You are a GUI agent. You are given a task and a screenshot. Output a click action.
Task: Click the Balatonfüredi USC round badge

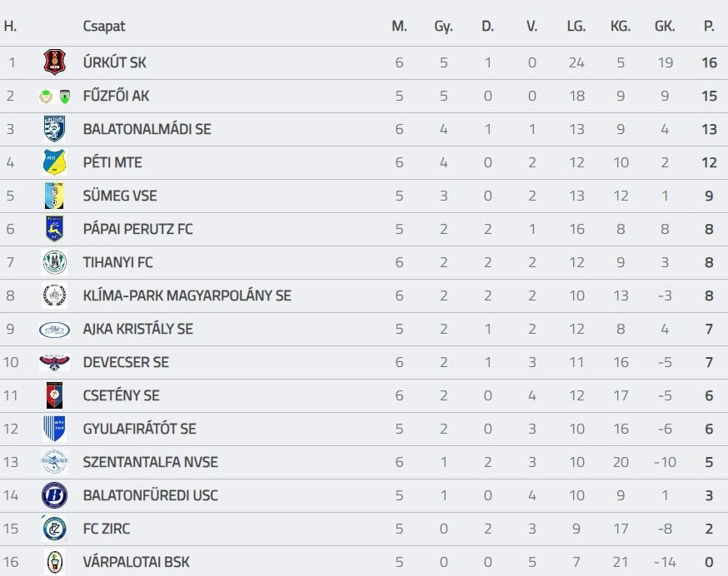pyautogui.click(x=54, y=495)
